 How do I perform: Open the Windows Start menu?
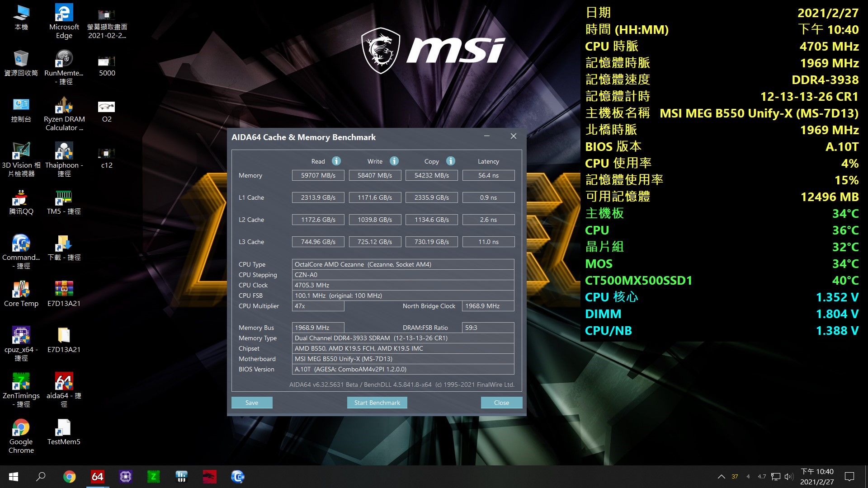tap(14, 477)
